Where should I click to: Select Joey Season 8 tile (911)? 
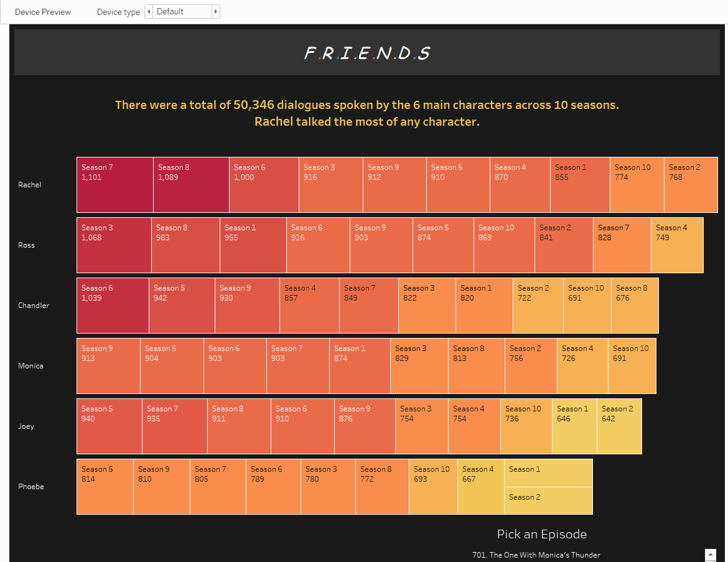(240, 426)
